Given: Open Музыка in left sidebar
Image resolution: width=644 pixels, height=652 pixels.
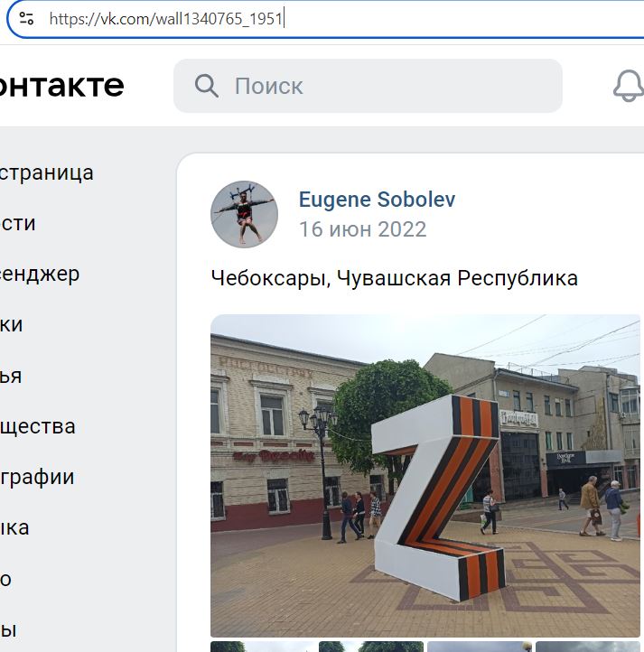Looking at the screenshot, I should point(14,528).
